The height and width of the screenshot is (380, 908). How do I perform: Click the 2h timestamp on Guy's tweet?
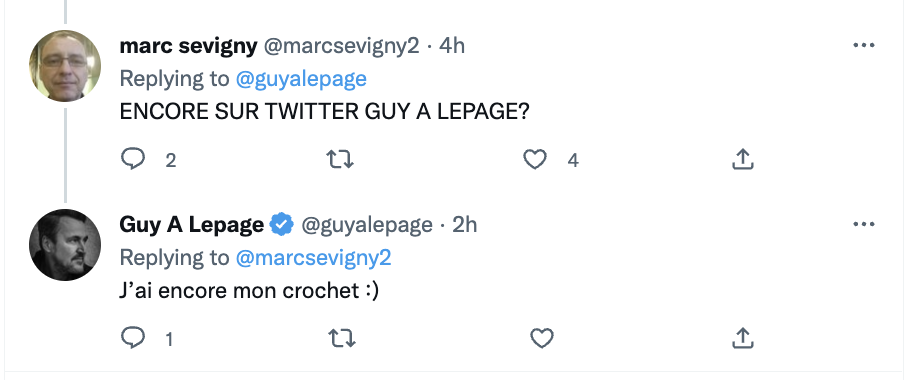tap(464, 225)
